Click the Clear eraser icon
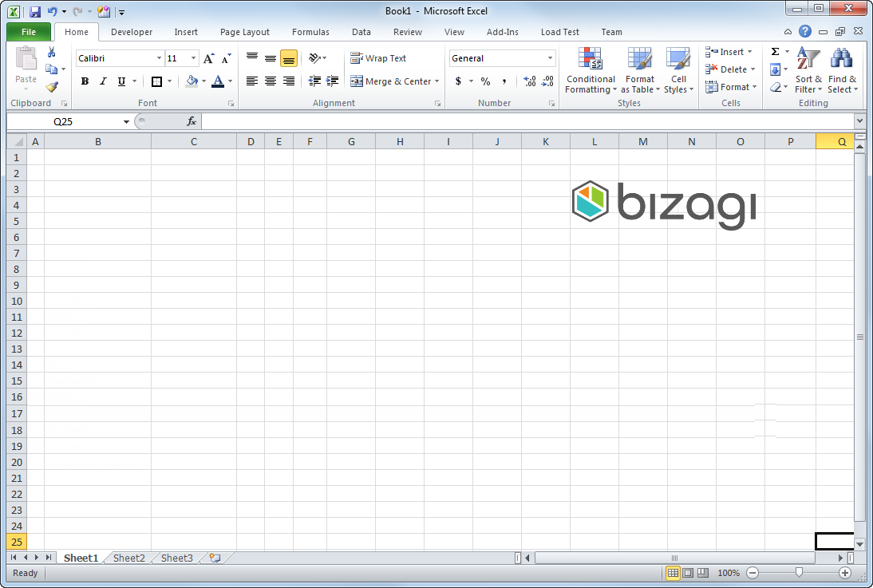Viewport: 873px width, 588px height. [776, 87]
